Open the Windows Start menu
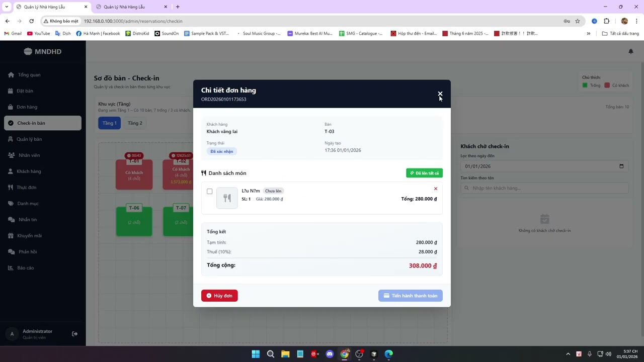644x362 pixels. (256, 354)
